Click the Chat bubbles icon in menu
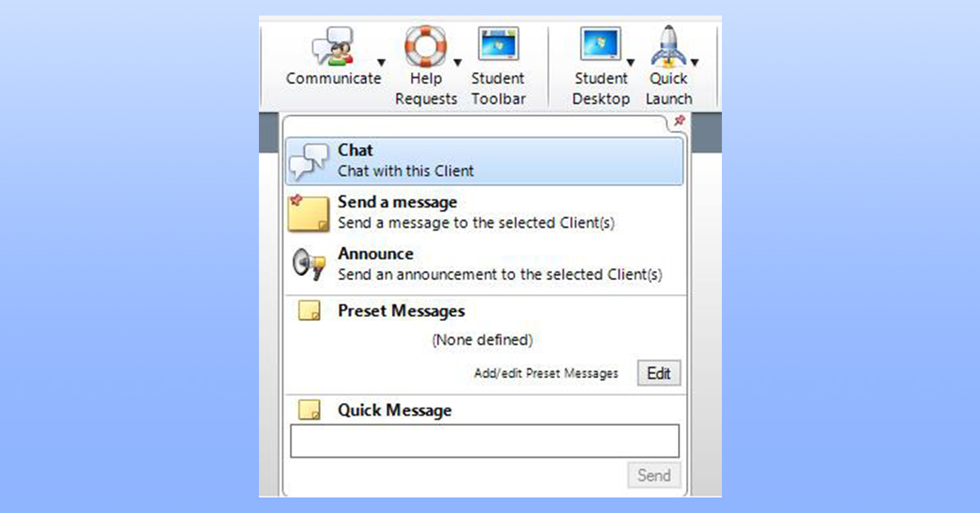Screen dimensions: 980x513 pyautogui.click(x=309, y=161)
